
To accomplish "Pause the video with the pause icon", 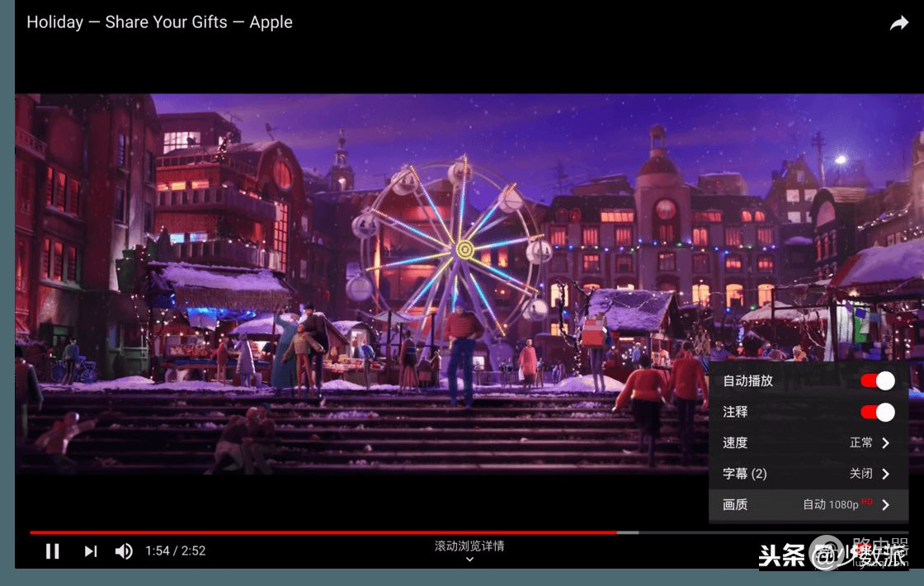I will tap(53, 551).
